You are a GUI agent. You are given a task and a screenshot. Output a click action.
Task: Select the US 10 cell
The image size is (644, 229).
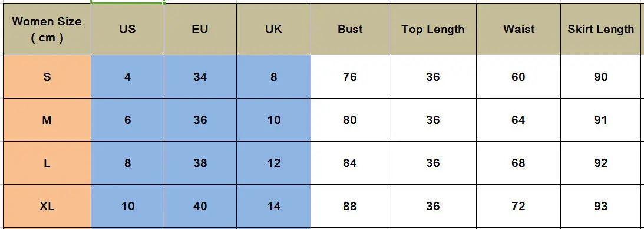pos(128,206)
